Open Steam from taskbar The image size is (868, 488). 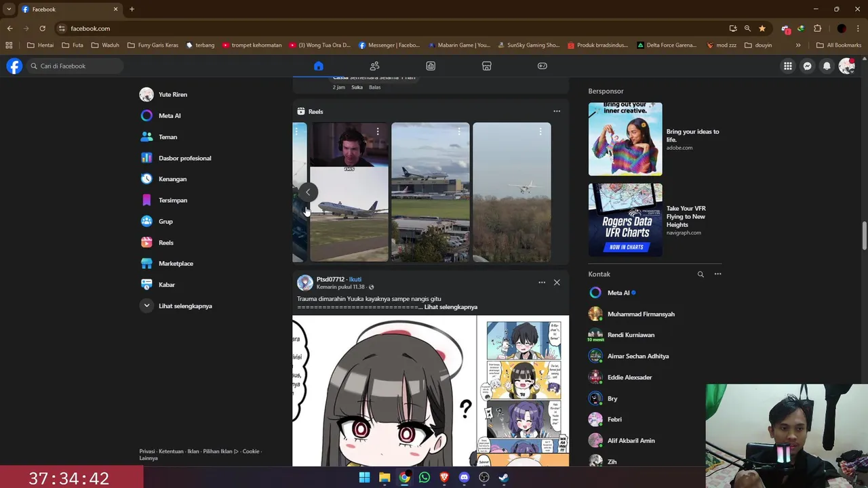pos(504,477)
